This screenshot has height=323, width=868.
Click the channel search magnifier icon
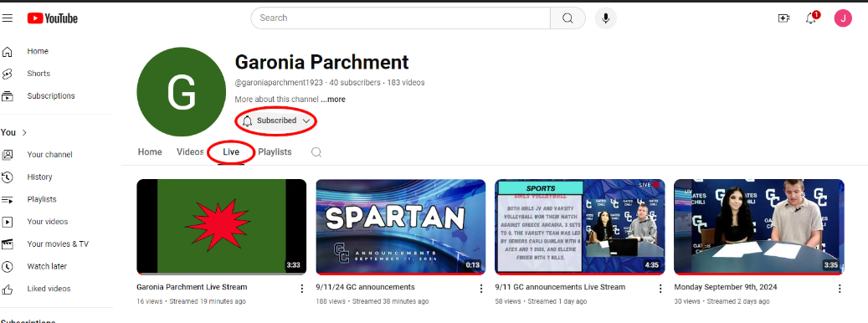pyautogui.click(x=316, y=152)
